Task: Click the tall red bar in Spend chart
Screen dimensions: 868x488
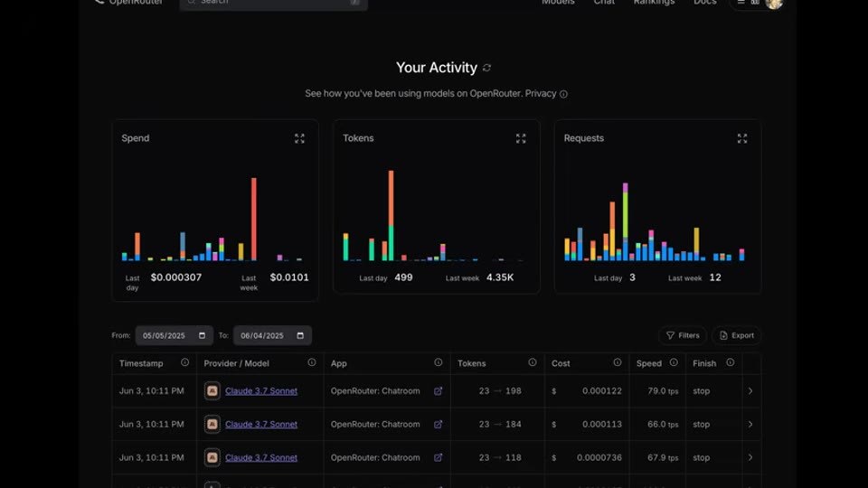Action: 254,219
